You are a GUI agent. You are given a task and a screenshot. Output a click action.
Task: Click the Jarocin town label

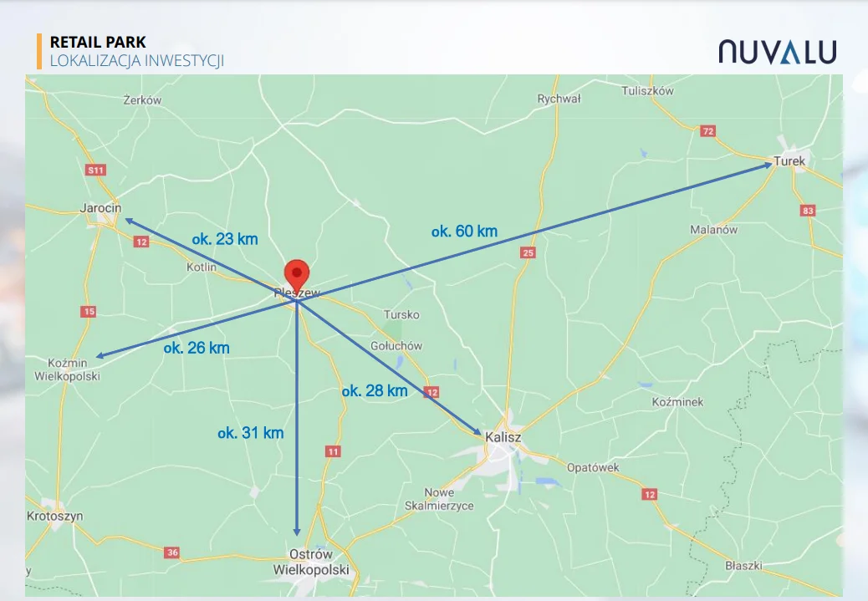pyautogui.click(x=100, y=208)
